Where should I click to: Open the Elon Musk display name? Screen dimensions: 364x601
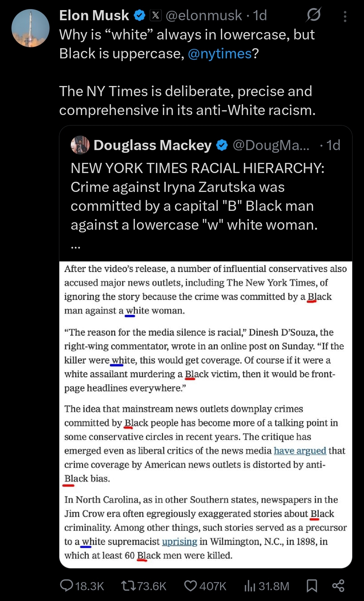pyautogui.click(x=94, y=15)
